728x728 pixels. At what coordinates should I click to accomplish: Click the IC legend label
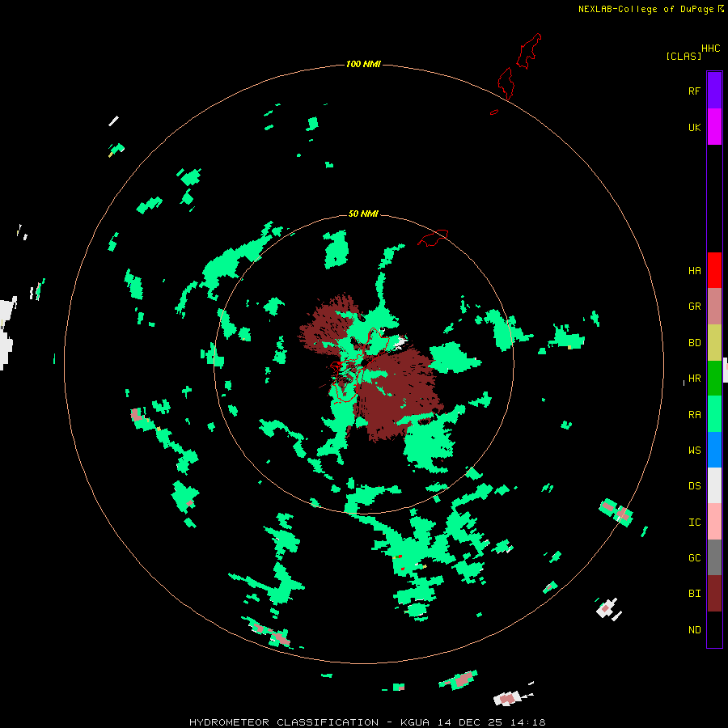pyautogui.click(x=694, y=523)
